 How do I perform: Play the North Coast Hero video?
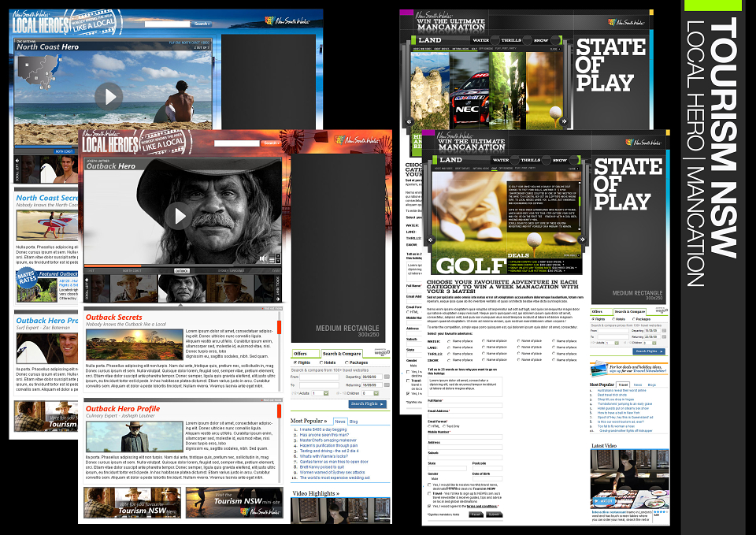pyautogui.click(x=109, y=96)
